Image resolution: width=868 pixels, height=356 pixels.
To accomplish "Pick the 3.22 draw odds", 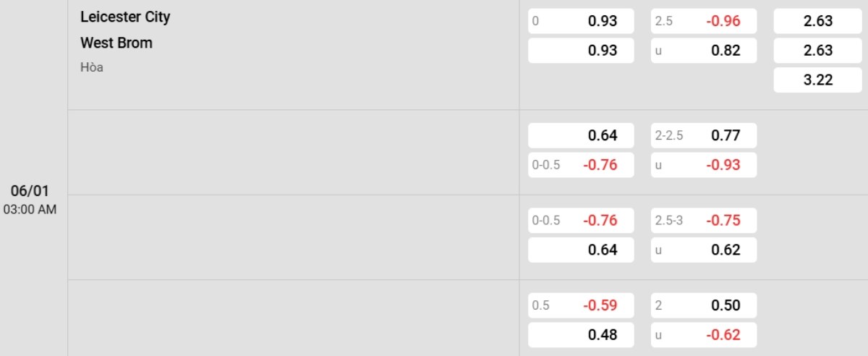I will pos(817,80).
